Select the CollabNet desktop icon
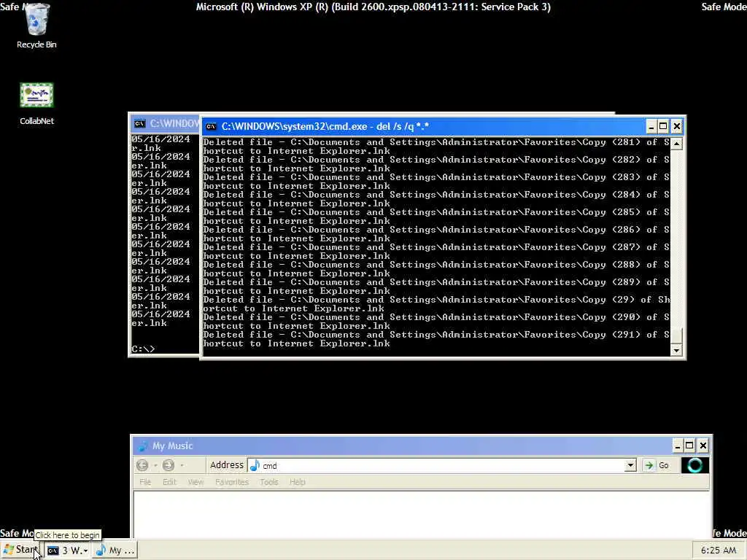Image resolution: width=747 pixels, height=560 pixels. click(x=36, y=104)
